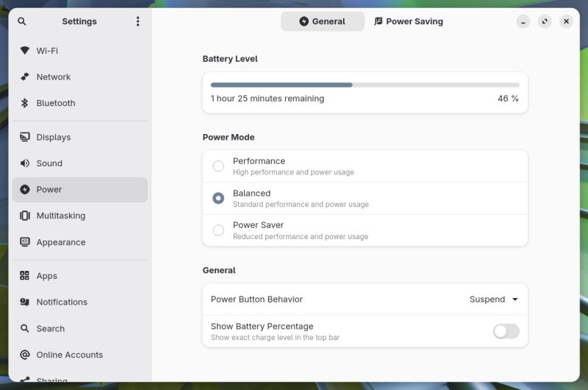Click the Apps grid icon
Screen dimensions: 588x390
25,275
